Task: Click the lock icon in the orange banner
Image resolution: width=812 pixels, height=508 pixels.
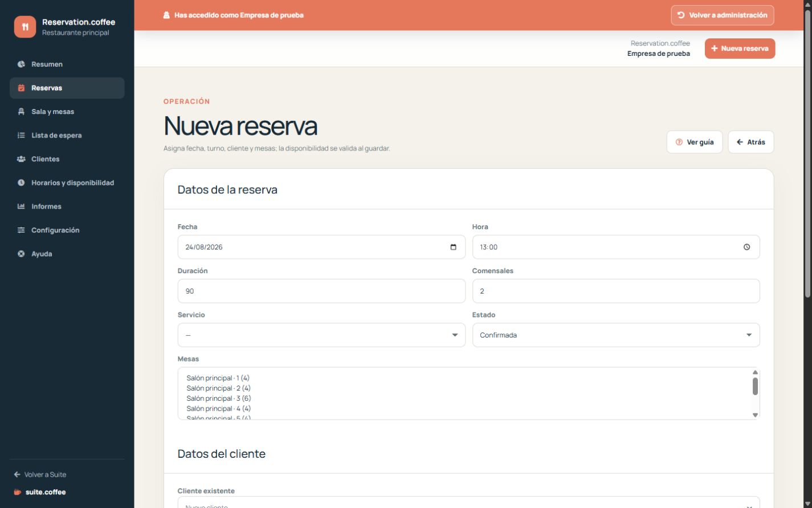Action: click(166, 15)
